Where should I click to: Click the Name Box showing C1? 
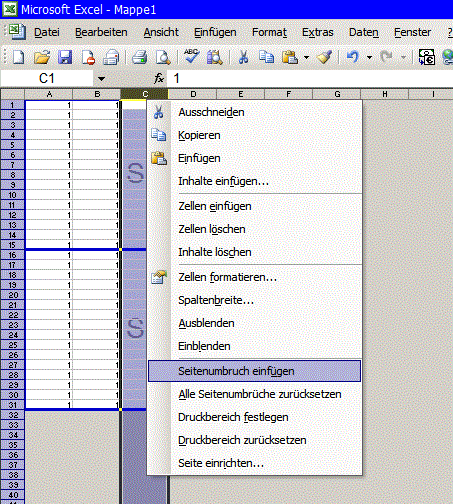point(47,79)
